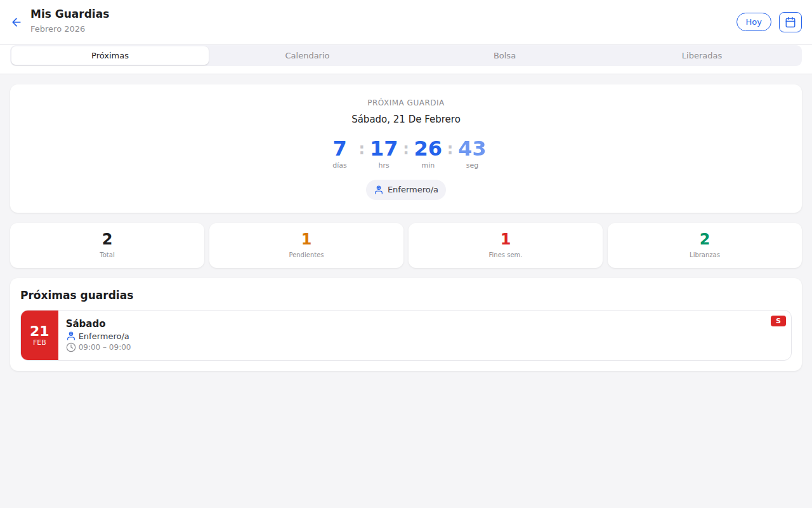Switch to the Próximas tab
The width and height of the screenshot is (812, 508).
tap(110, 56)
